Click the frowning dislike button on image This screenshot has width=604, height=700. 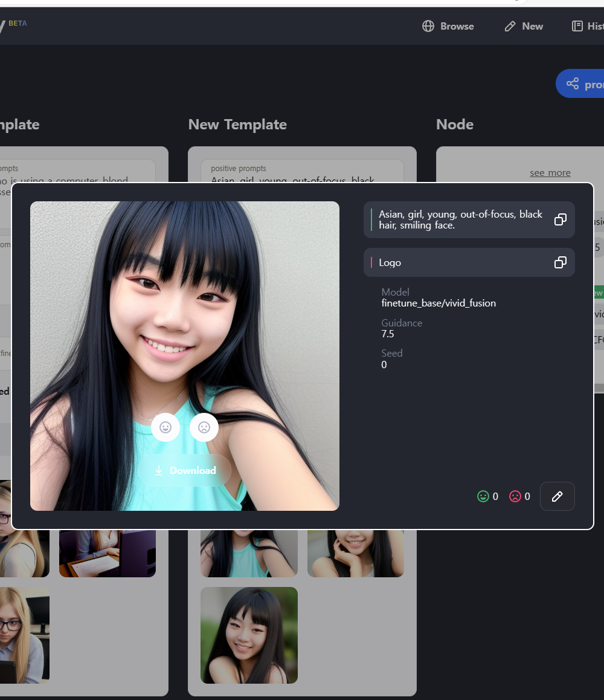tap(204, 428)
